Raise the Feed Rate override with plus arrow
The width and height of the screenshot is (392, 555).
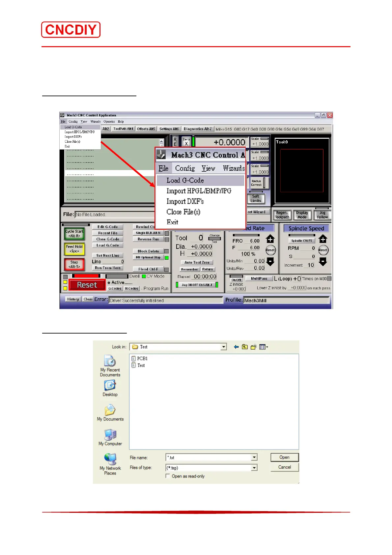coord(270,239)
